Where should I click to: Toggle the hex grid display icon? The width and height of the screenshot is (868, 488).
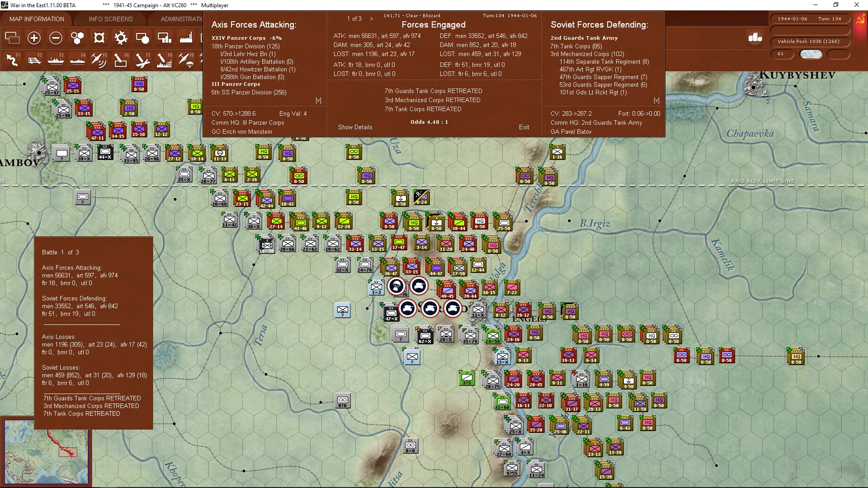(x=77, y=38)
